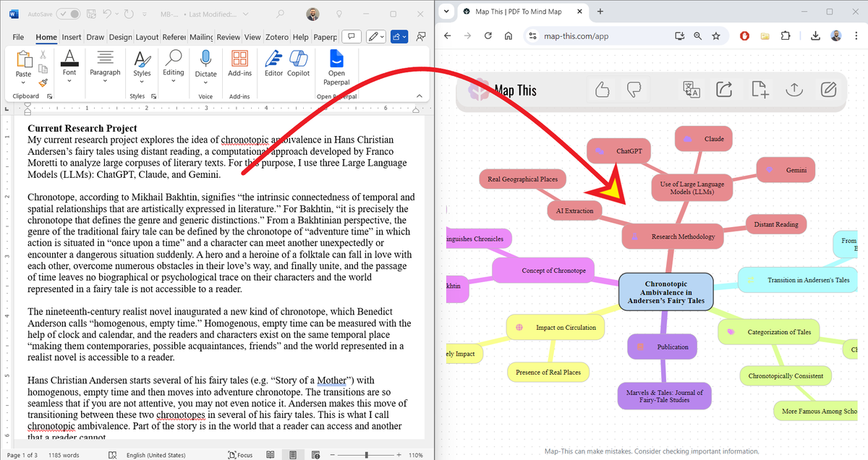Click the 1185 words count

64,455
